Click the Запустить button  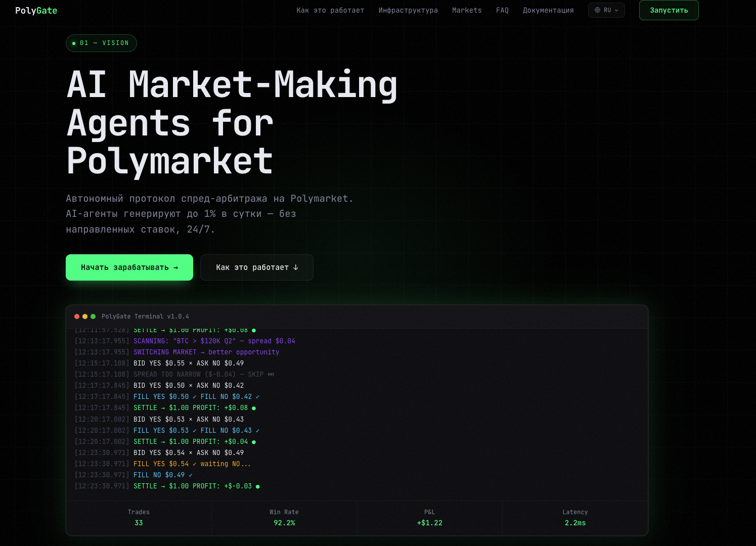point(669,10)
